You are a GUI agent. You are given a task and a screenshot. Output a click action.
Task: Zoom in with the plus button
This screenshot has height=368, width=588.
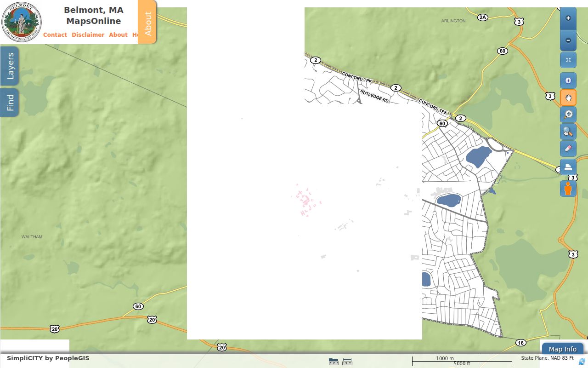point(568,18)
